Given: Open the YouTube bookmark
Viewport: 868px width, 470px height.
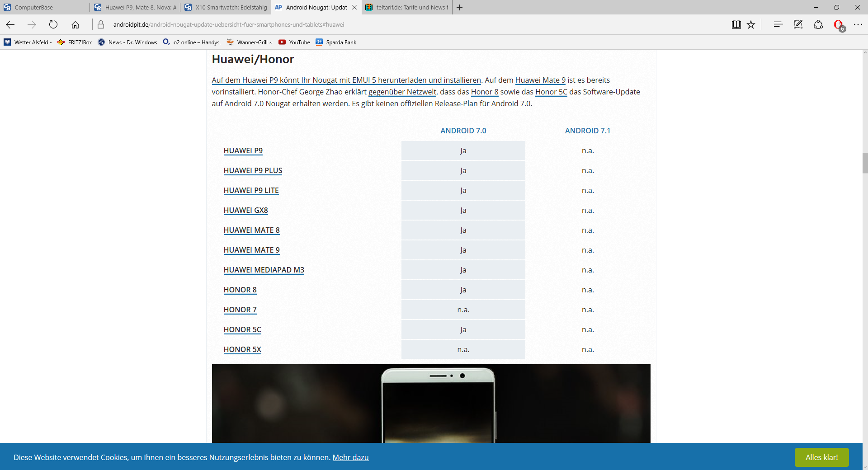Looking at the screenshot, I should point(294,42).
